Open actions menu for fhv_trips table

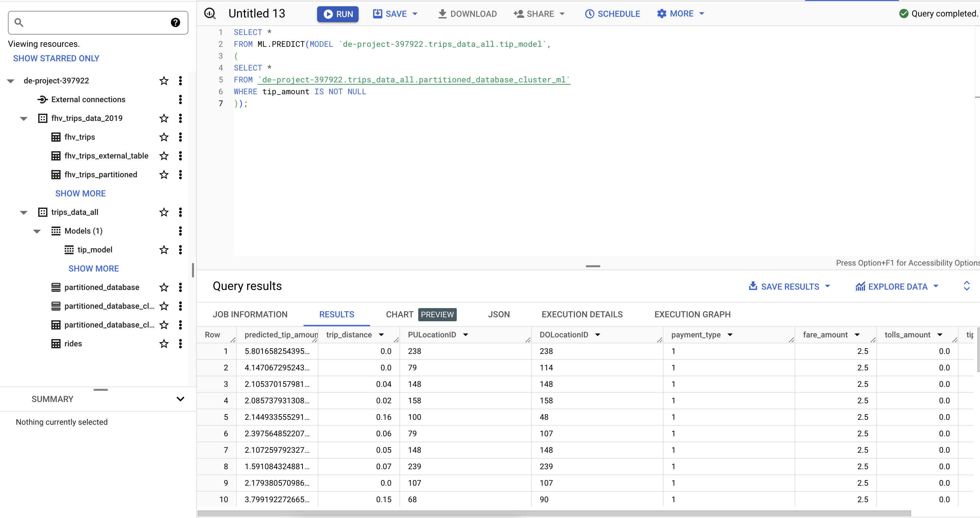180,137
